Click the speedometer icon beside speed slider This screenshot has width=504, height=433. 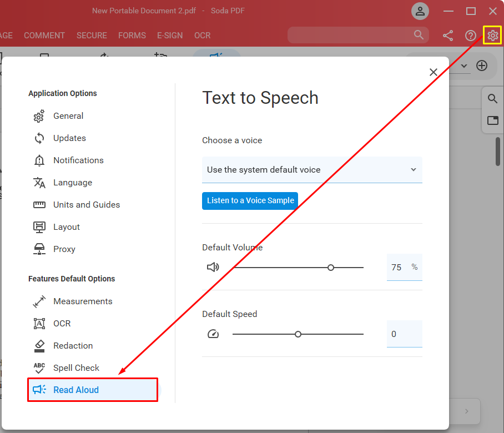[213, 334]
